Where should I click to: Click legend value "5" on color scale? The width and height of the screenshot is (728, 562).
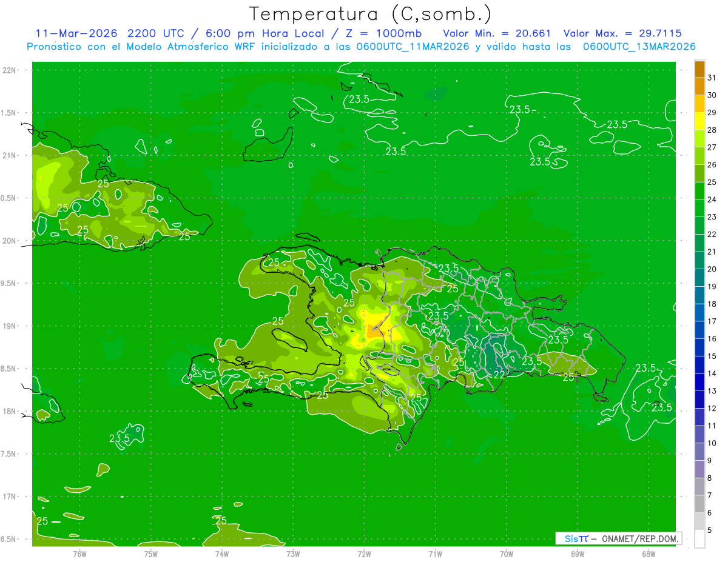(710, 530)
